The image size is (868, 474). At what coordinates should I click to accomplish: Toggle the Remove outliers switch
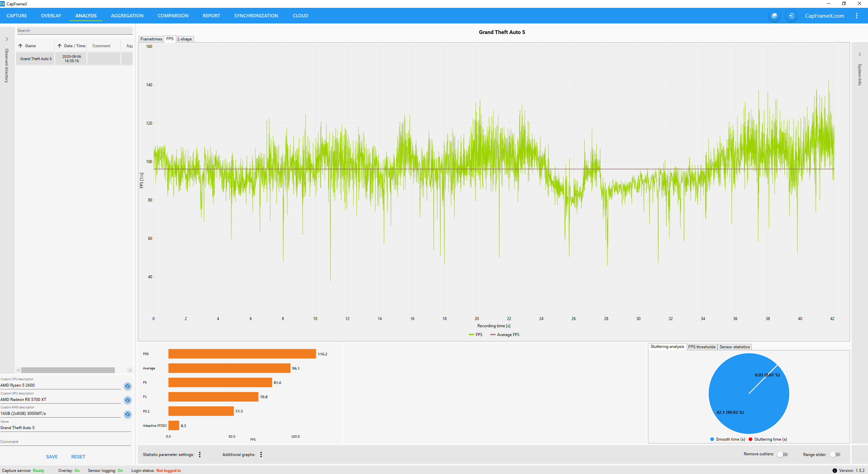[x=782, y=454]
